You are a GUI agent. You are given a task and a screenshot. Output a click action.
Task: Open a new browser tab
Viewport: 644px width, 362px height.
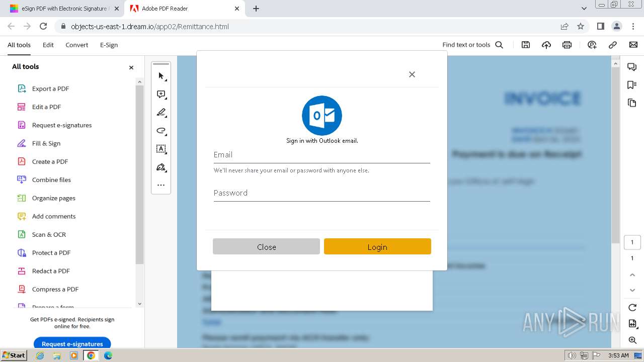tap(256, 9)
